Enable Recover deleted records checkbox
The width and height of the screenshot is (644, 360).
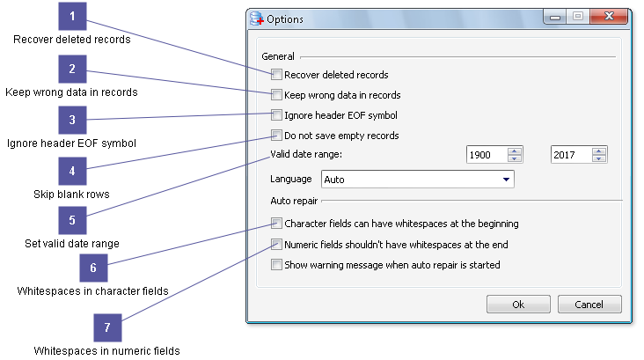(276, 75)
